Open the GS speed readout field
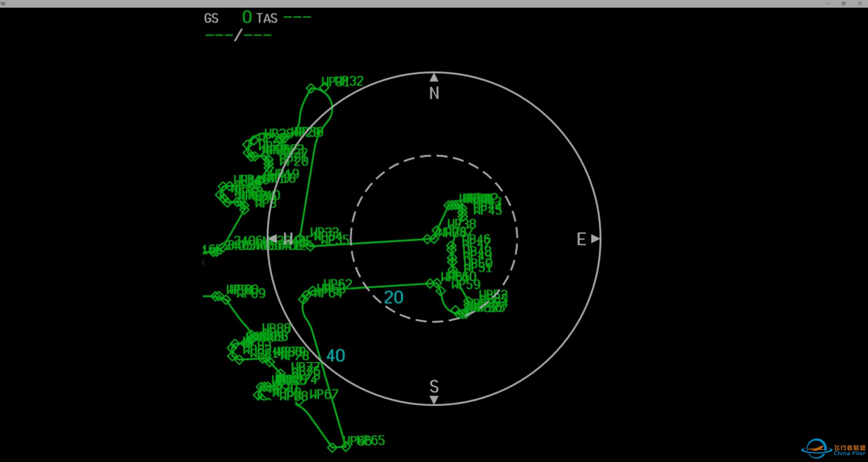Viewport: 868px width, 462px height. (x=211, y=18)
